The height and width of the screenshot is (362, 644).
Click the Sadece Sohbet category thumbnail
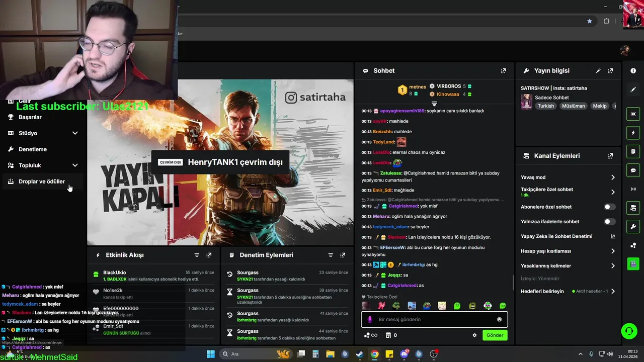526,102
